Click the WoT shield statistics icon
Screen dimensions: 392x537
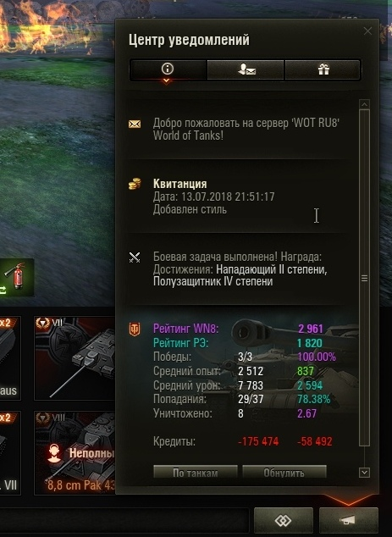point(135,329)
